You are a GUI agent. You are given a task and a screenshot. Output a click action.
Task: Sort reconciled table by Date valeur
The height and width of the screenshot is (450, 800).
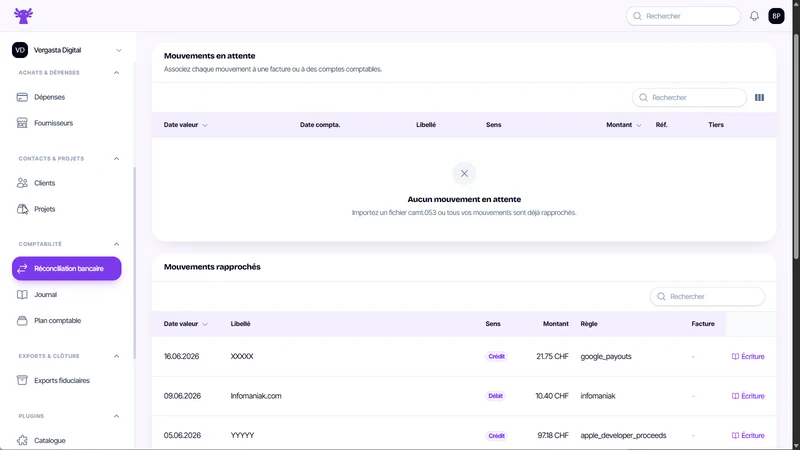185,323
